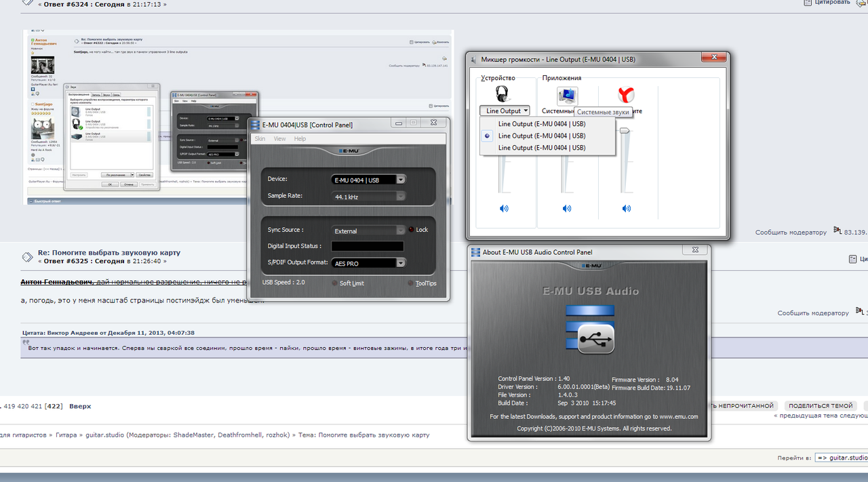Viewport: 868px width, 482px height.
Task: Expand the S/PDIF Output Format dropdown
Action: tap(368, 263)
